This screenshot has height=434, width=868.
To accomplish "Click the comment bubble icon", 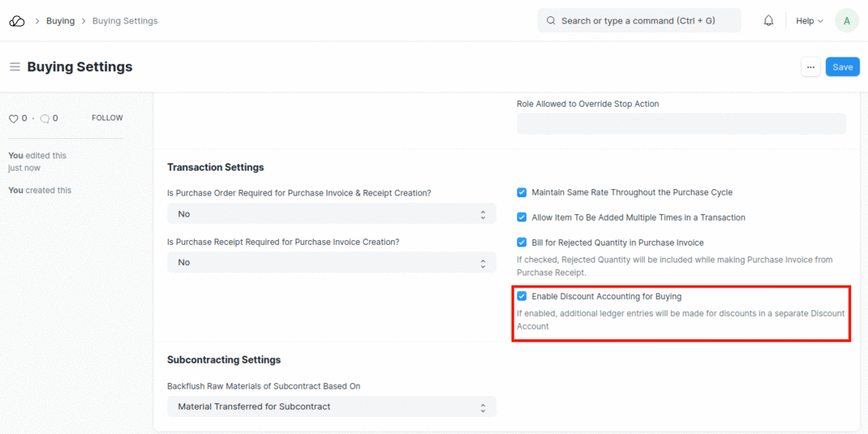I will click(44, 119).
